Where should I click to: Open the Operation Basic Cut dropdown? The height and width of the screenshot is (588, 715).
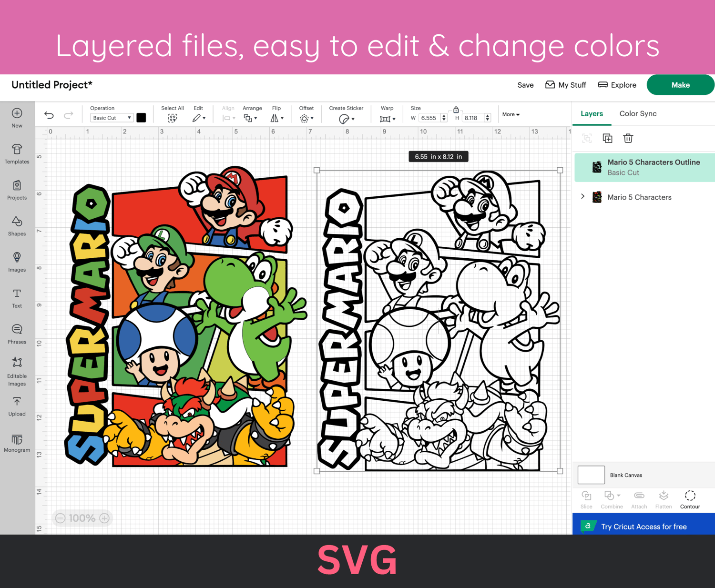tap(112, 118)
